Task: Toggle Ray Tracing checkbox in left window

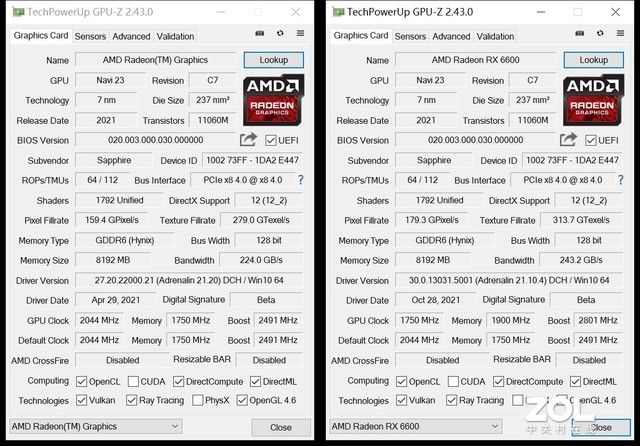Action: [x=131, y=400]
